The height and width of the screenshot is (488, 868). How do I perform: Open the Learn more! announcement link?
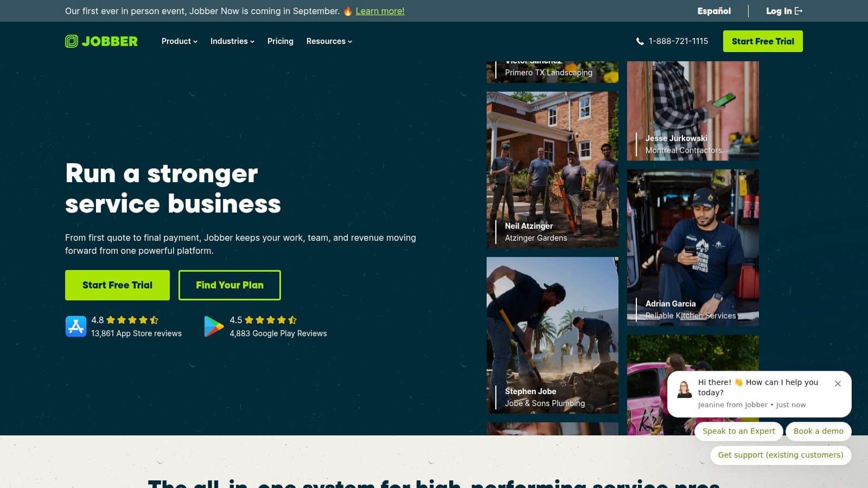click(x=380, y=11)
